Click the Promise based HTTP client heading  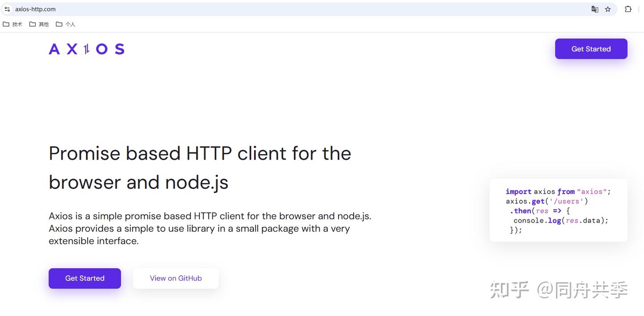point(200,168)
